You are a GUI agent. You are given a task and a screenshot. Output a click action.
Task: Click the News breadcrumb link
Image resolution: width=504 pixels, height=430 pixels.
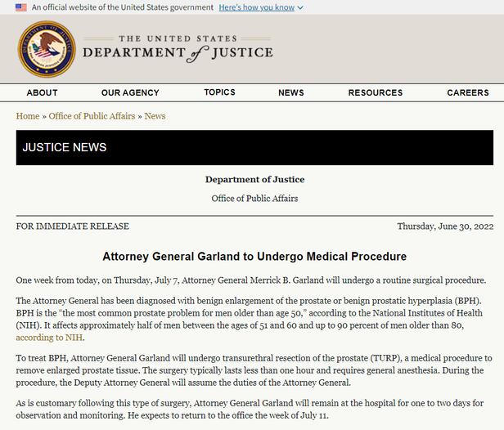[155, 116]
